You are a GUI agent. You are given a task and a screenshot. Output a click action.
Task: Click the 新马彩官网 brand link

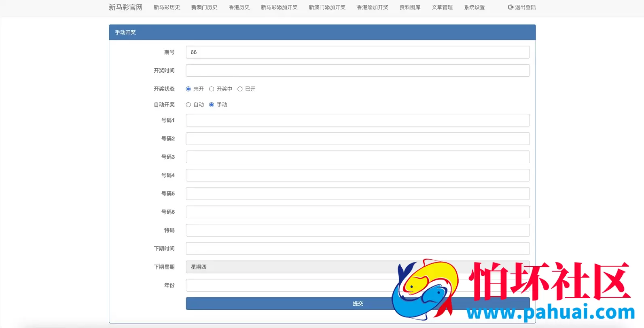click(x=125, y=7)
